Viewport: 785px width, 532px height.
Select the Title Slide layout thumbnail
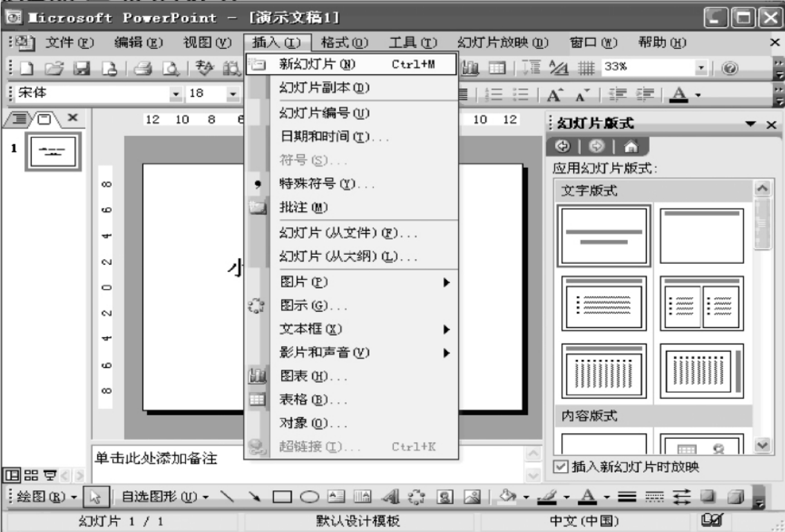click(604, 236)
